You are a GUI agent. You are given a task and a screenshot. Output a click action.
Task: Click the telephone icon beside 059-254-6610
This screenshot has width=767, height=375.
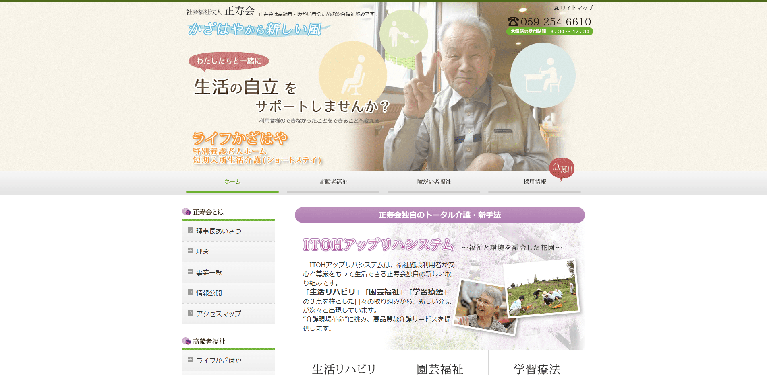tap(512, 21)
